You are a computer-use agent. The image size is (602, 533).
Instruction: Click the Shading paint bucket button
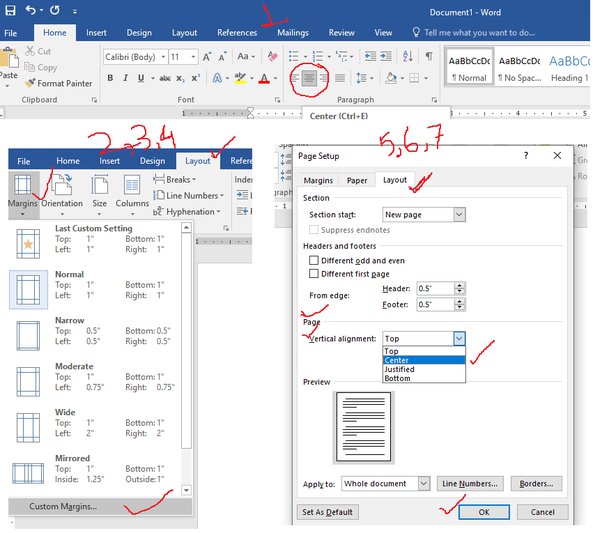click(391, 78)
